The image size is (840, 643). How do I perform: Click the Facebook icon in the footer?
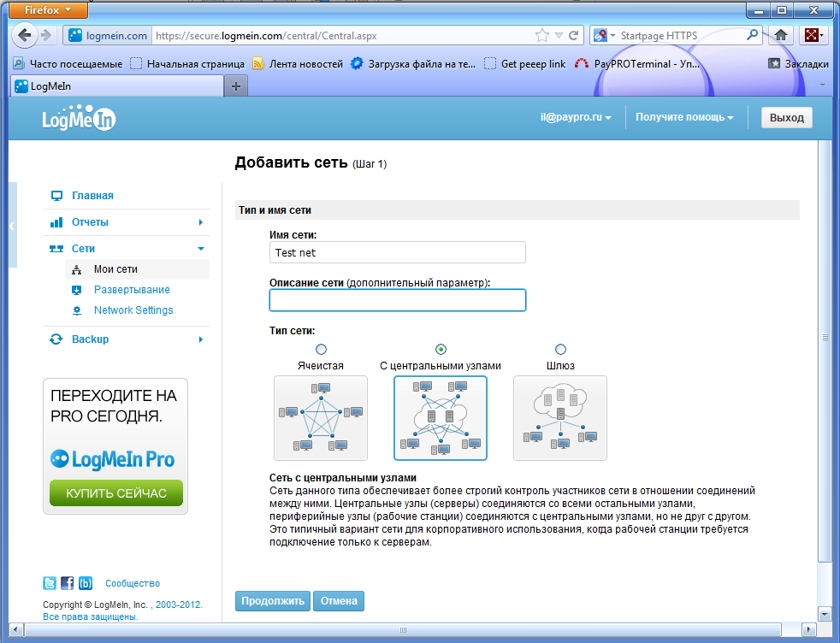click(x=68, y=583)
